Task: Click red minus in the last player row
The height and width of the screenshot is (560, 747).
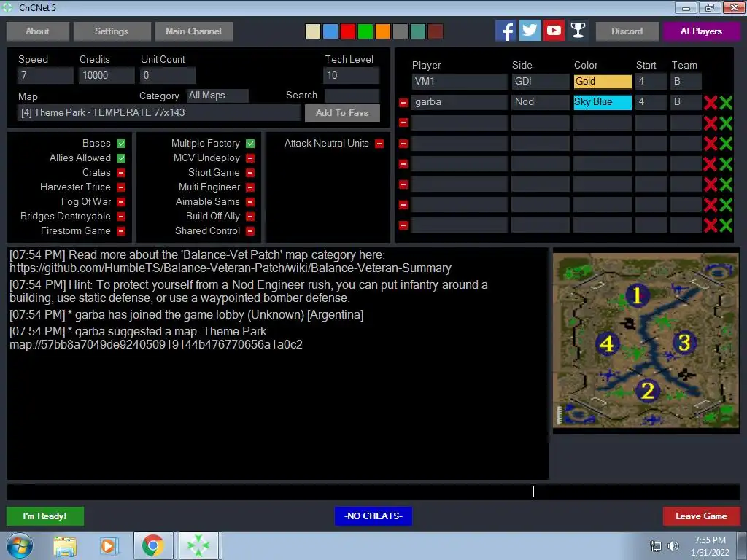Action: coord(403,225)
